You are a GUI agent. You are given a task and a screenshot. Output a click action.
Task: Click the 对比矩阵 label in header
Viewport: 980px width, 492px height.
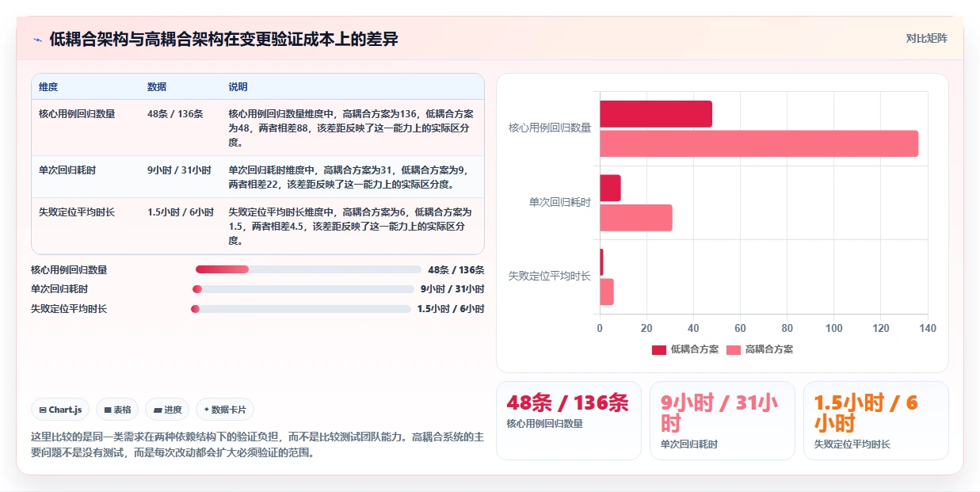coord(927,38)
